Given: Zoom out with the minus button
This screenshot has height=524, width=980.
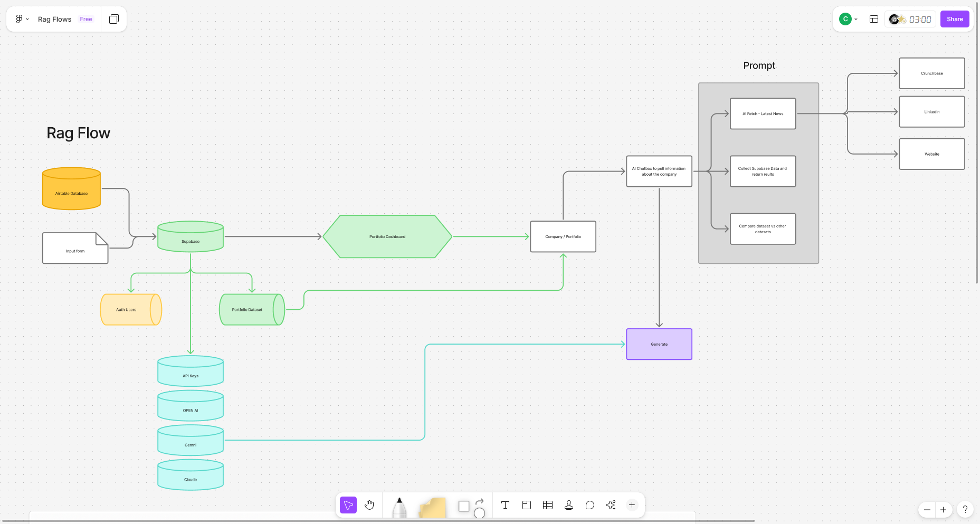Looking at the screenshot, I should pos(927,510).
